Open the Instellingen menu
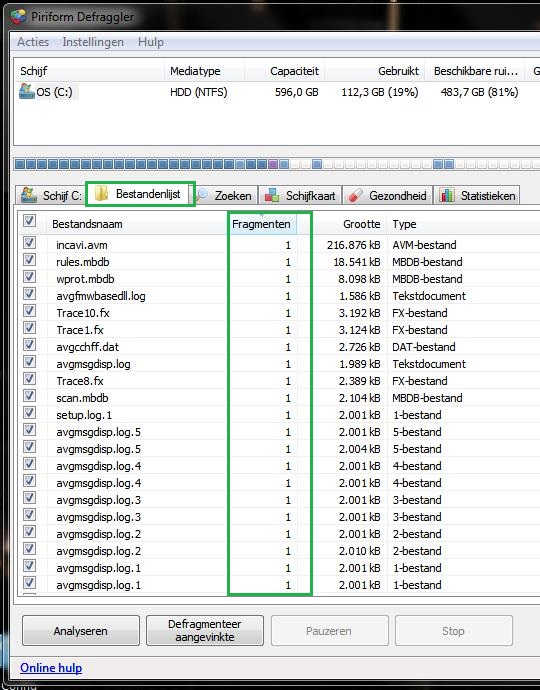540x690 pixels. pos(93,42)
